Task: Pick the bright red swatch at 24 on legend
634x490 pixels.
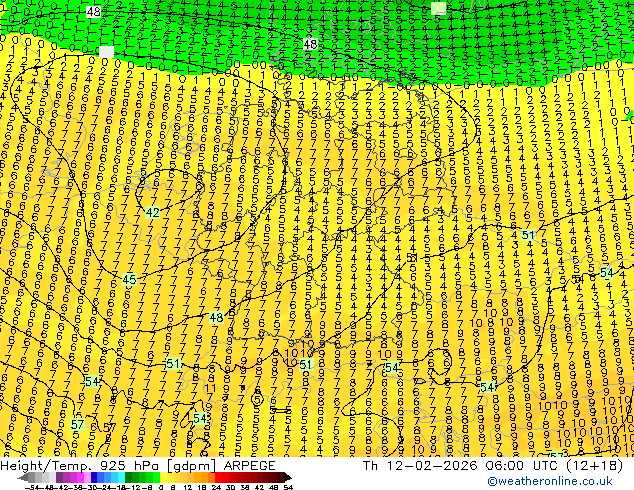Action: [x=218, y=477]
